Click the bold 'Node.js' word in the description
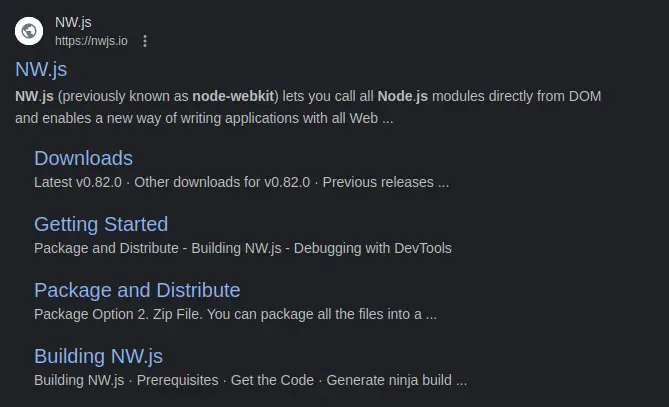This screenshot has height=407, width=669. click(402, 96)
